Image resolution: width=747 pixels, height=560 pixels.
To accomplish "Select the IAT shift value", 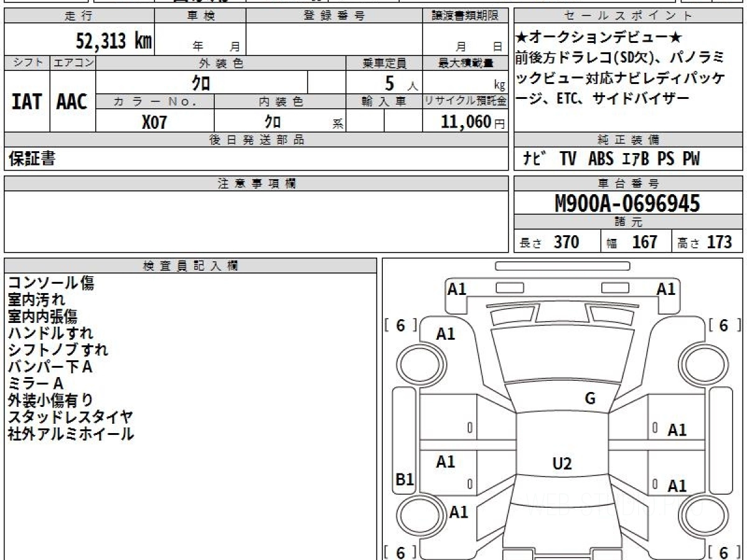I will (x=27, y=102).
